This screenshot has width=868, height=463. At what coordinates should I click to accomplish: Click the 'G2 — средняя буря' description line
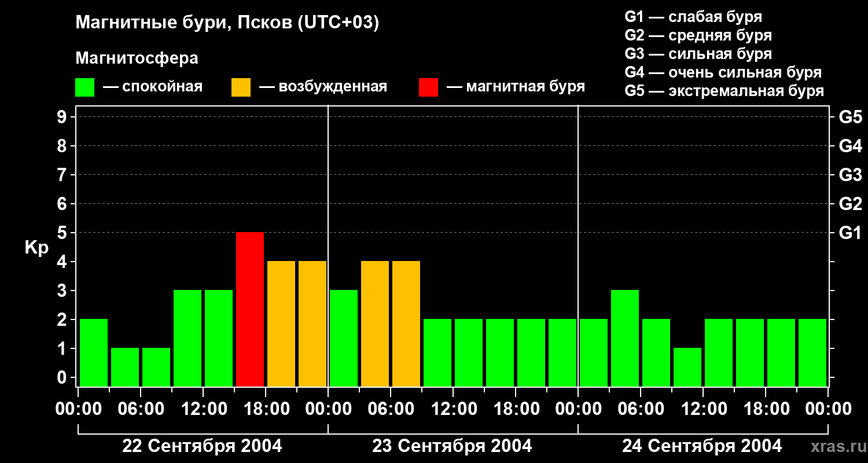click(x=698, y=35)
